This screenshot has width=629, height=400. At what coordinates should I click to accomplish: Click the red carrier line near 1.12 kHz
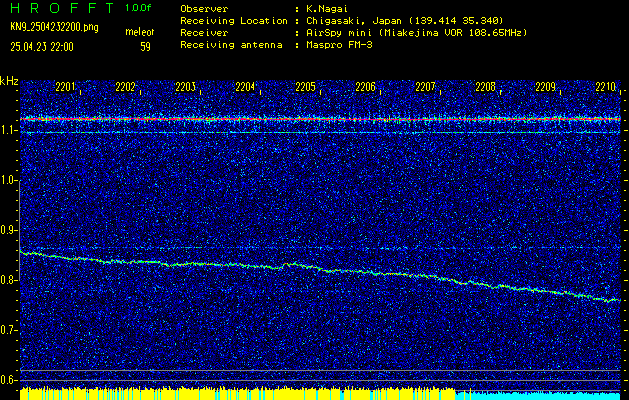tap(320, 119)
